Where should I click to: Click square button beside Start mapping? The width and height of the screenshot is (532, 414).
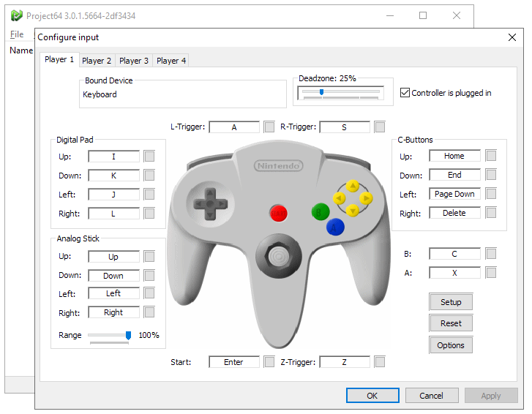(x=269, y=362)
